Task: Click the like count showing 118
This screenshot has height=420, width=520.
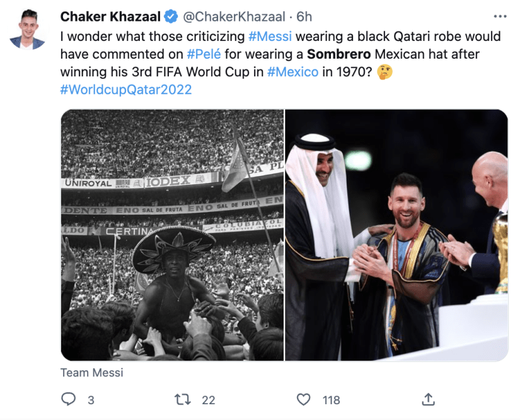Action: (x=330, y=400)
